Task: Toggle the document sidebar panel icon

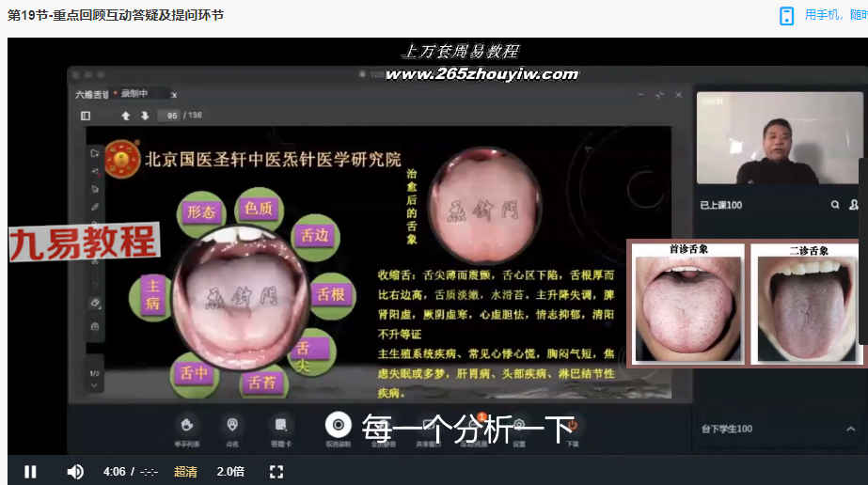Action: pos(86,116)
